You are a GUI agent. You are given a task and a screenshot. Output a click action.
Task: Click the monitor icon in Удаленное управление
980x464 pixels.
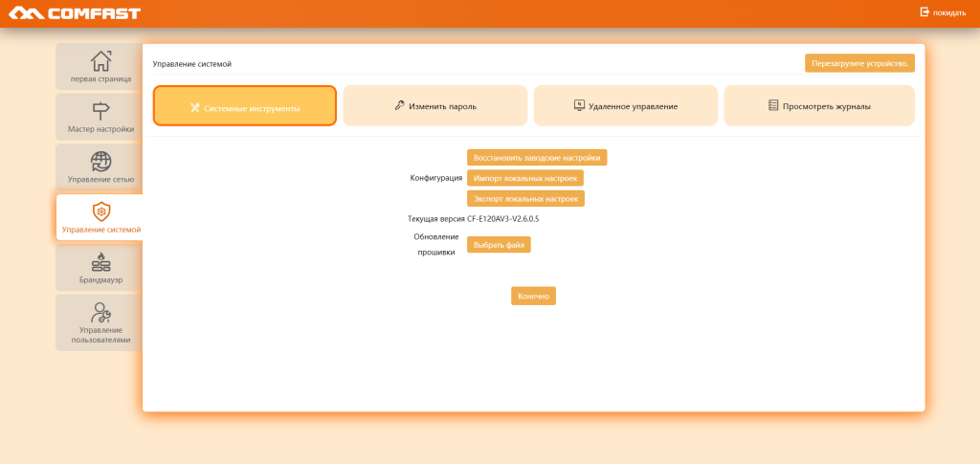pyautogui.click(x=579, y=105)
